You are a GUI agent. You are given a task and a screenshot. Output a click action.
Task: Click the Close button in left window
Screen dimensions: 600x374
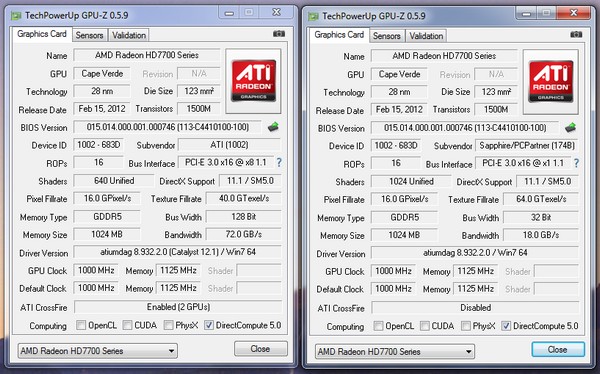[x=261, y=349]
